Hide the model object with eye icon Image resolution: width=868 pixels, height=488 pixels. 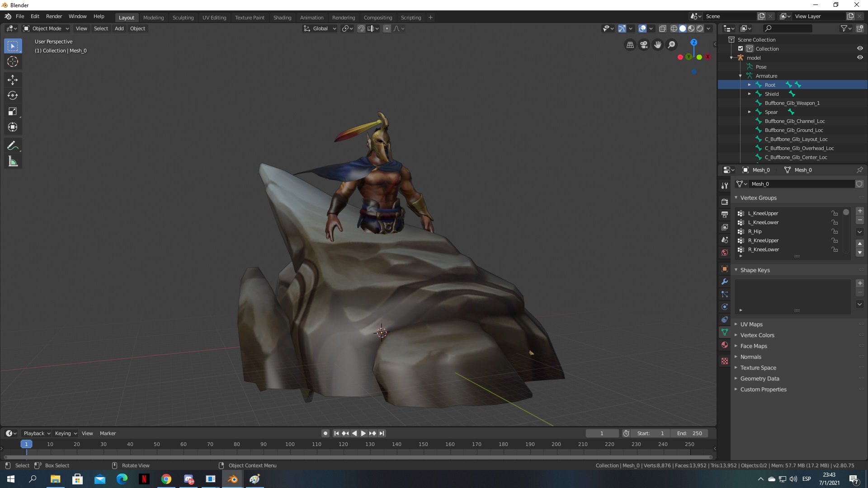tap(859, 57)
